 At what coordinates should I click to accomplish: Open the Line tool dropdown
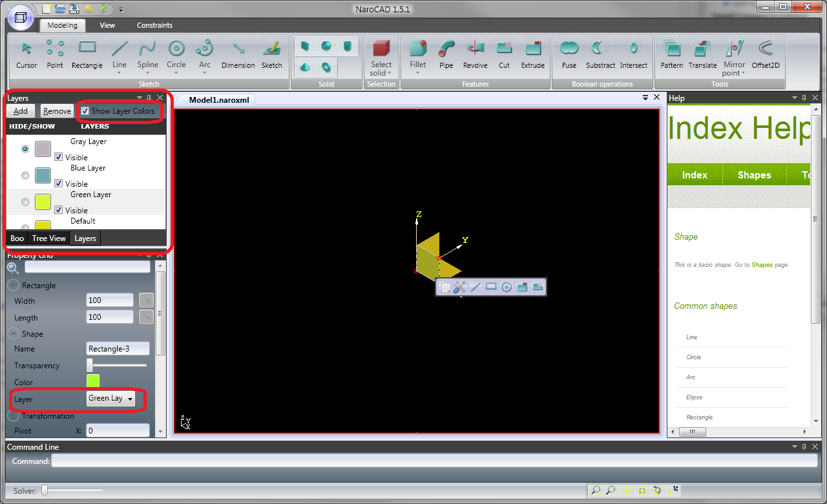pyautogui.click(x=119, y=73)
